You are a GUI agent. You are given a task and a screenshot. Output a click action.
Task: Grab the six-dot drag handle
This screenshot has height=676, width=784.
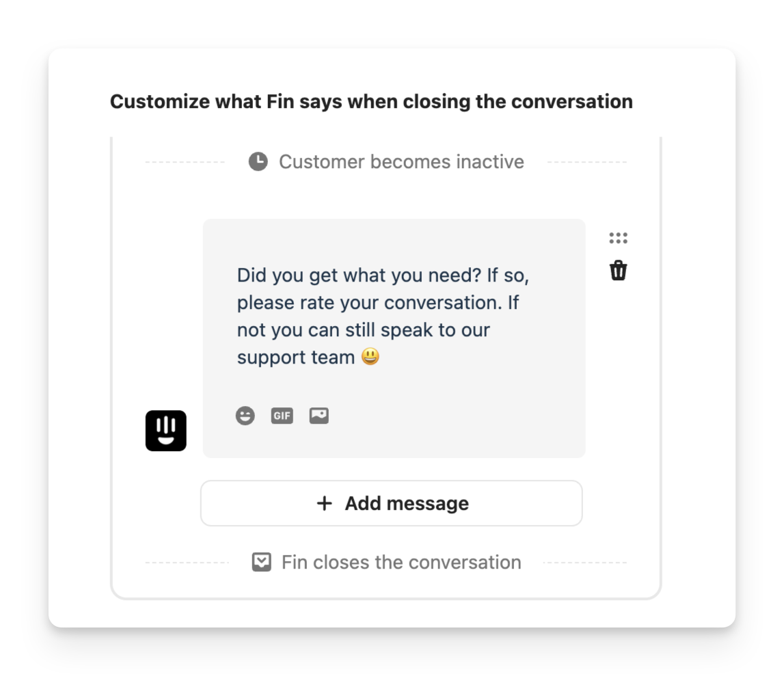(x=618, y=238)
